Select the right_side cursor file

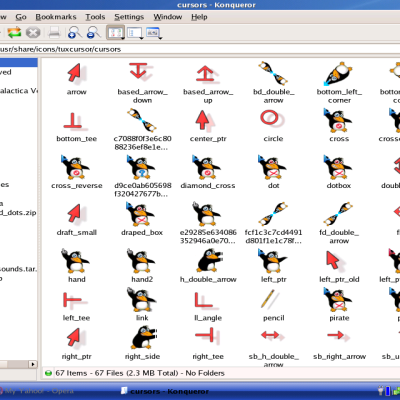(142, 343)
